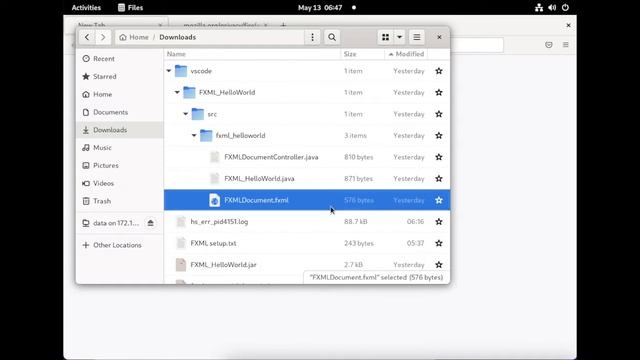
Task: Star FXML_HelloWorld.java
Action: pos(439,178)
